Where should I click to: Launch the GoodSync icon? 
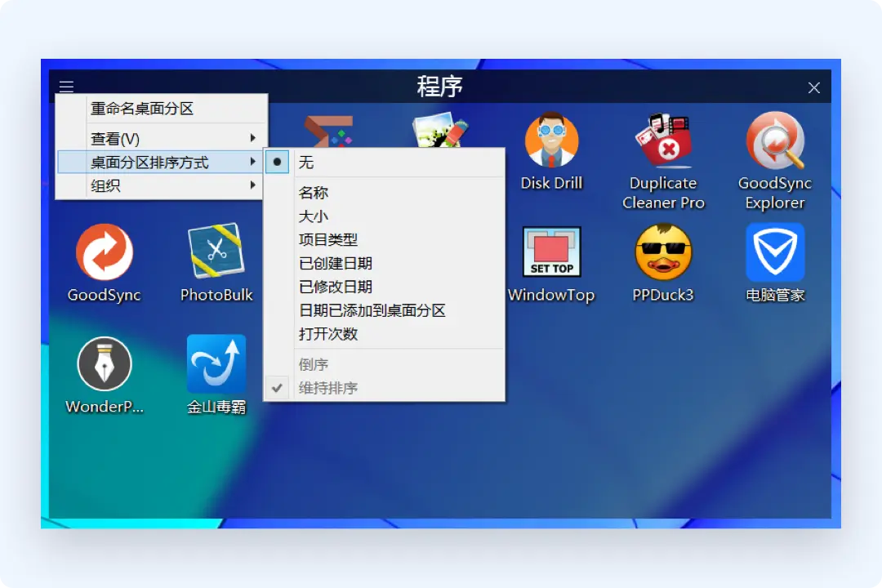click(x=104, y=252)
